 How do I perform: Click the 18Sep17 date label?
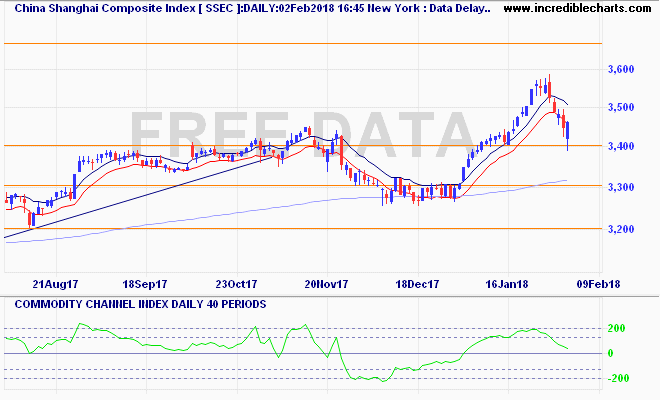tap(145, 284)
